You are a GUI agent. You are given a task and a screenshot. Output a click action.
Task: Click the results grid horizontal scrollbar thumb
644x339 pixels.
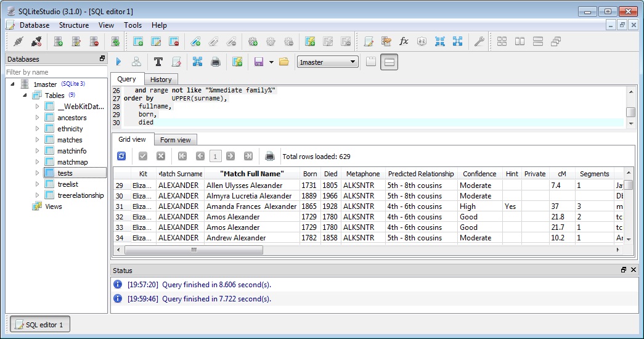(194, 250)
